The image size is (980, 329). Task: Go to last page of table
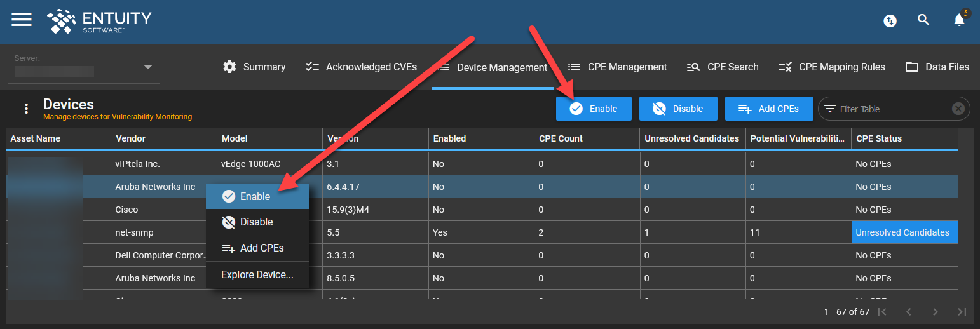point(962,312)
